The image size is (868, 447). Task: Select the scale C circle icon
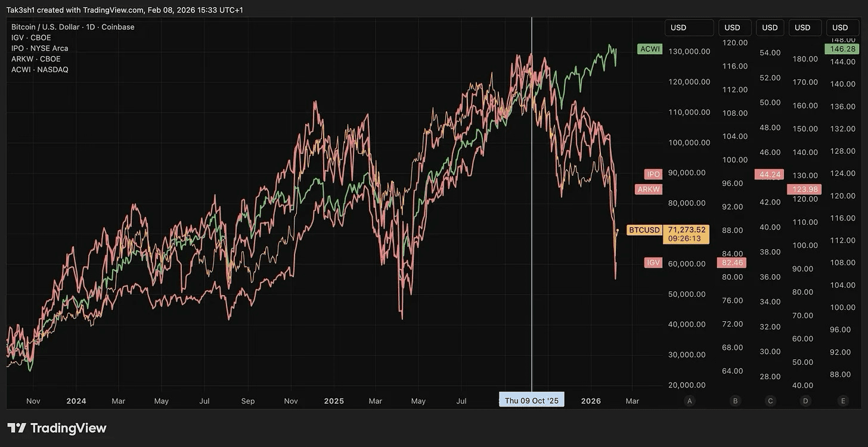(x=770, y=401)
